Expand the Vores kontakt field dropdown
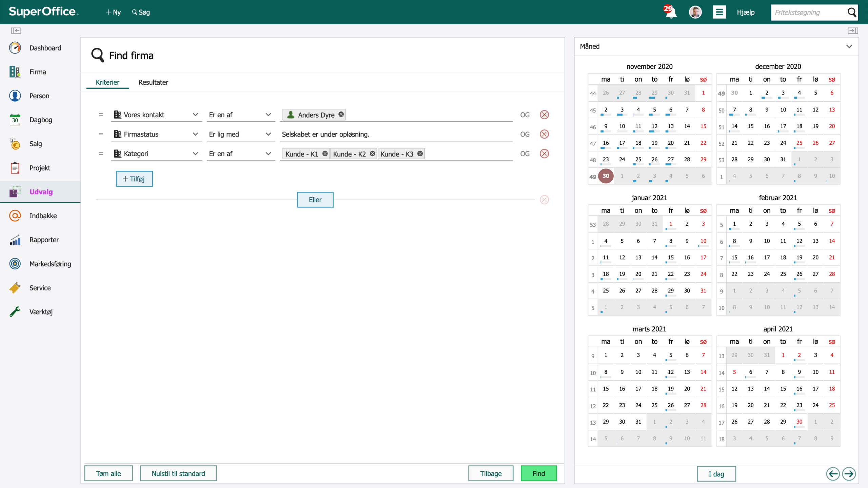Viewport: 868px width, 488px height. [x=195, y=115]
